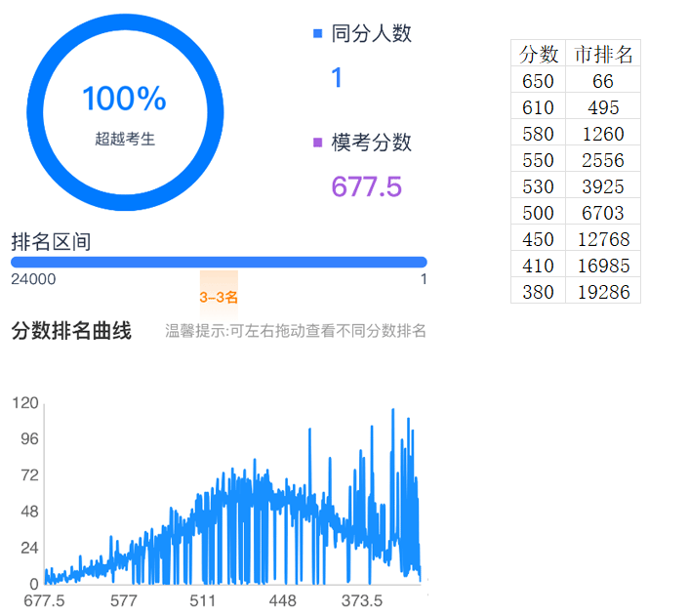The width and height of the screenshot is (689, 616).
Task: Click the 分数 column header in the table
Action: pos(538,54)
